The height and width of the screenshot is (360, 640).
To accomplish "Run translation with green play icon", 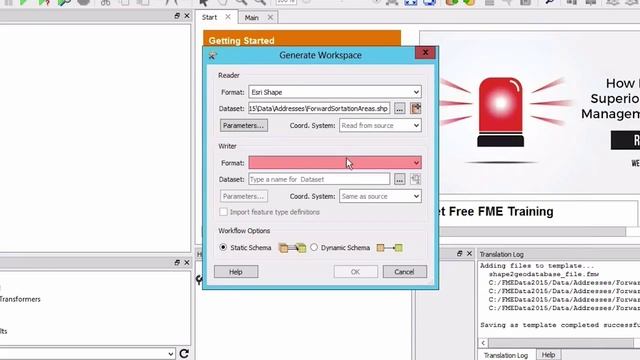I will (x=24, y=2).
